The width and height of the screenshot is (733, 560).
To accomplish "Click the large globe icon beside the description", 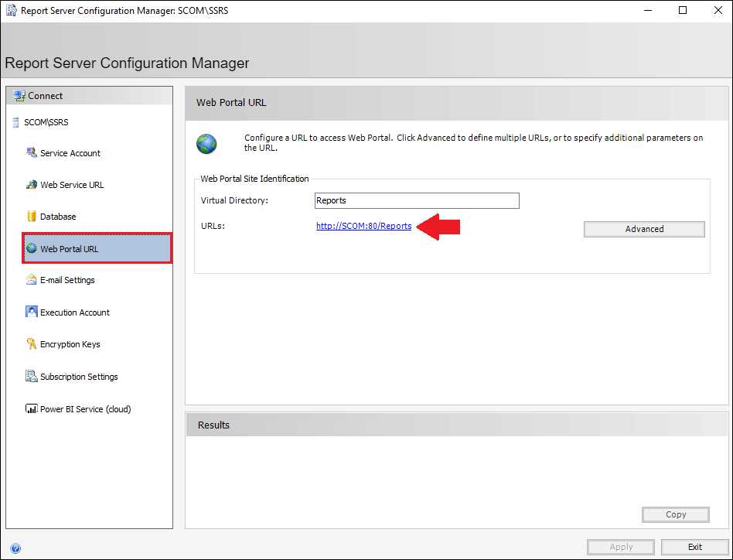I will (x=206, y=144).
